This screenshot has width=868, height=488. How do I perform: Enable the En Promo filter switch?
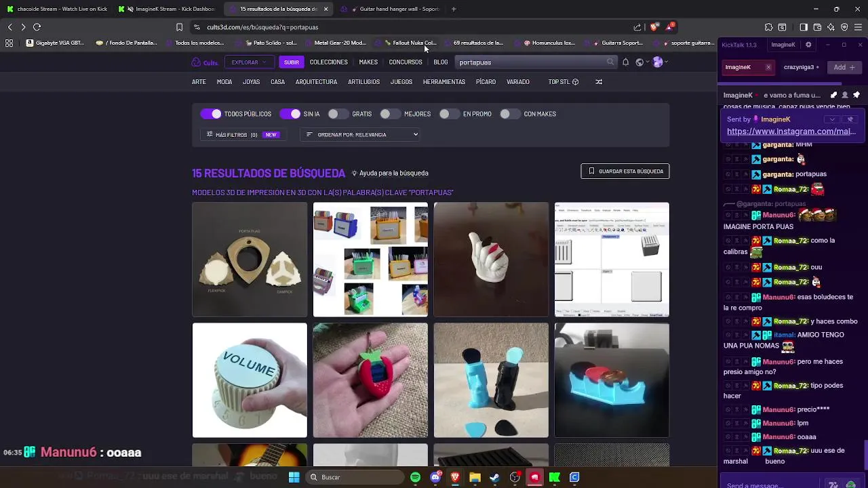click(450, 114)
